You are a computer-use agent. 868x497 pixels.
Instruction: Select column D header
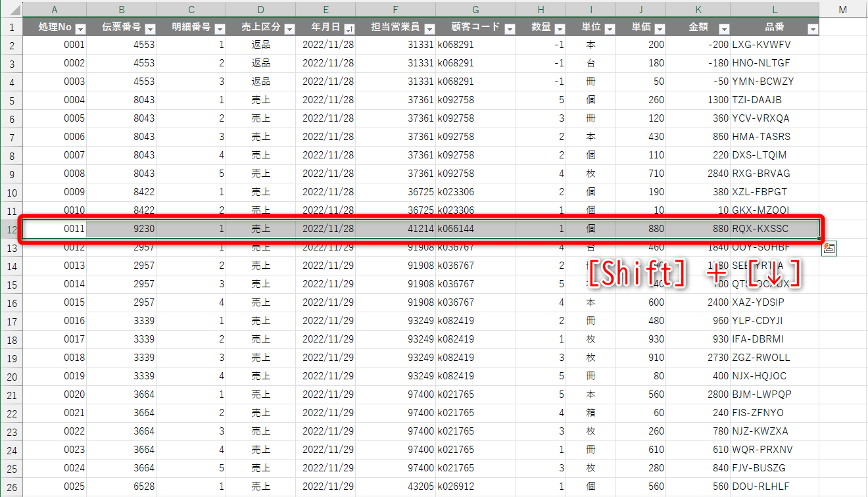tap(261, 9)
